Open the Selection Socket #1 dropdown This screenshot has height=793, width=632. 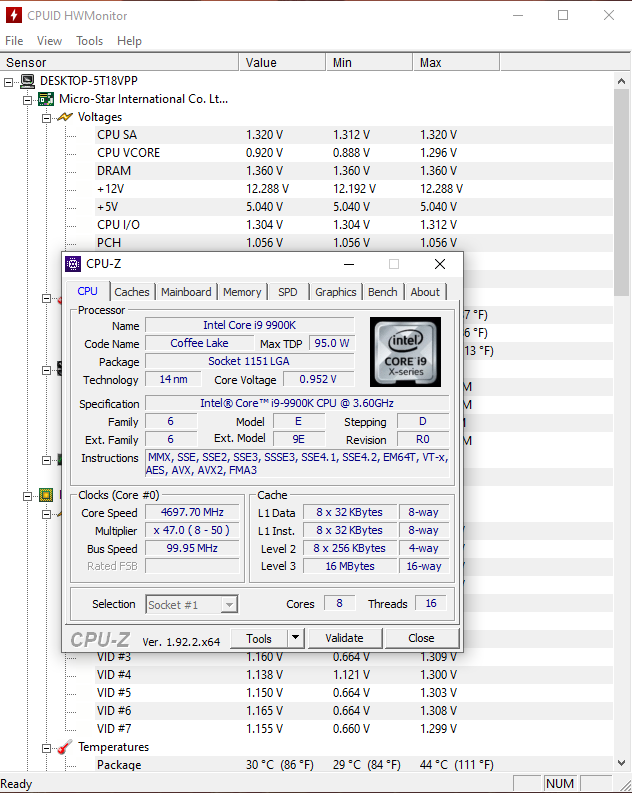[229, 604]
